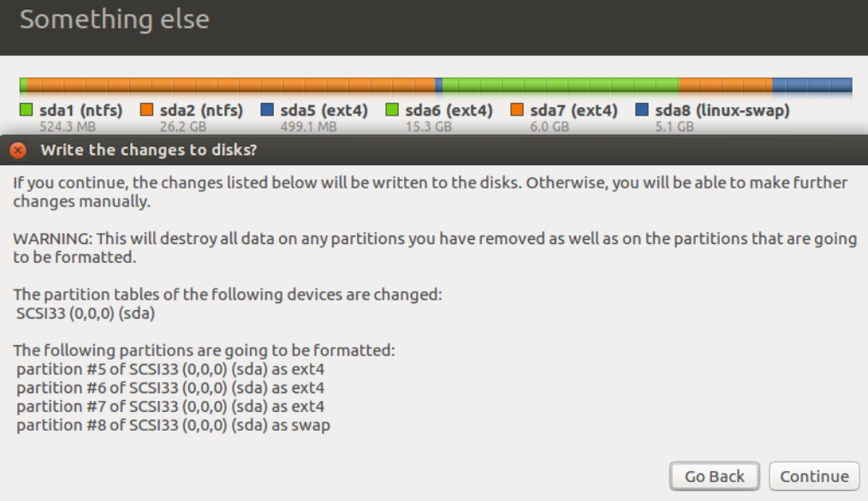This screenshot has height=501, width=868.
Task: Click the green sda6 legend swatch
Action: coord(392,110)
